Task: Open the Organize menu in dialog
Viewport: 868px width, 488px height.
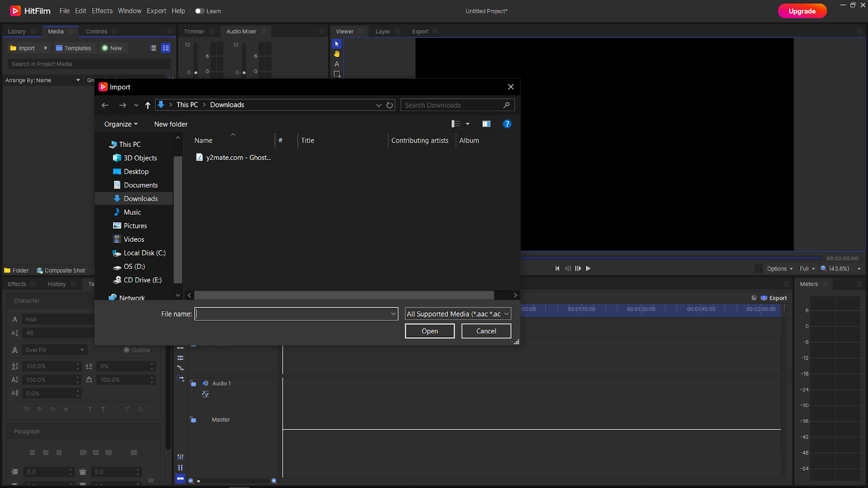Action: point(121,124)
